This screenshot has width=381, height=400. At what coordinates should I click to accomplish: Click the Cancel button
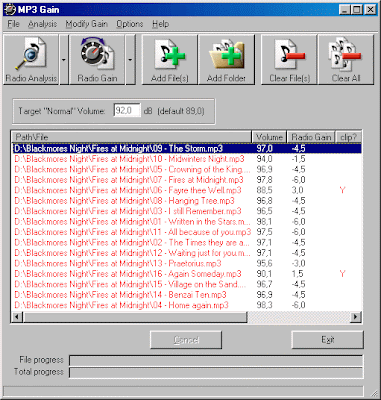pos(186,340)
